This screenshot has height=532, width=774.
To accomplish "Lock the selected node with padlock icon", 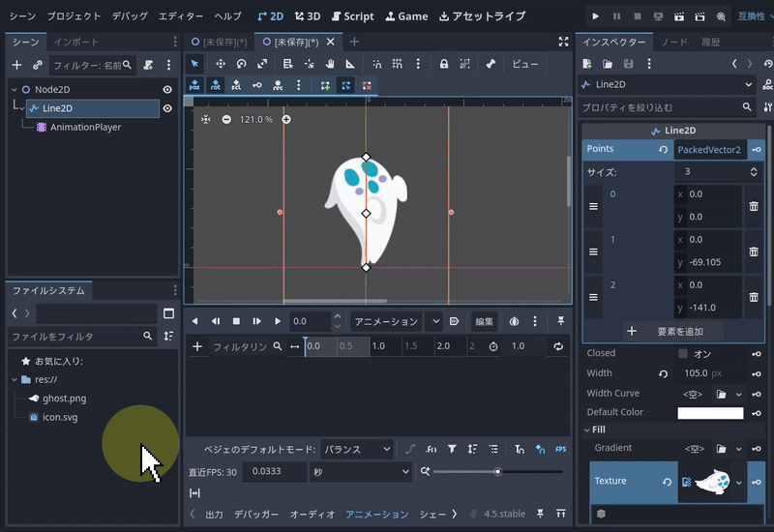I will click(443, 64).
